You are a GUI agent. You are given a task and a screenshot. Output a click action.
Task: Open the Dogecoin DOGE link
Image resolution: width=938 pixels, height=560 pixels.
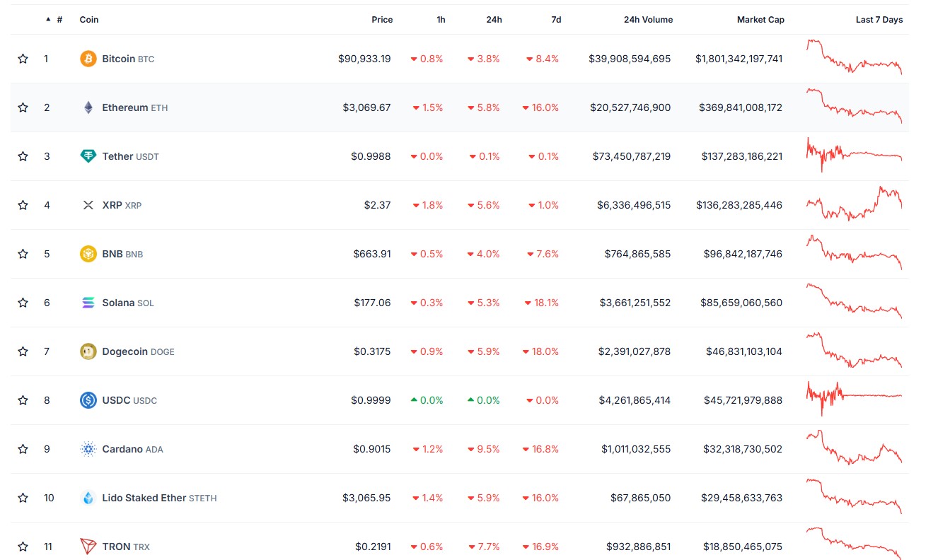click(x=138, y=351)
